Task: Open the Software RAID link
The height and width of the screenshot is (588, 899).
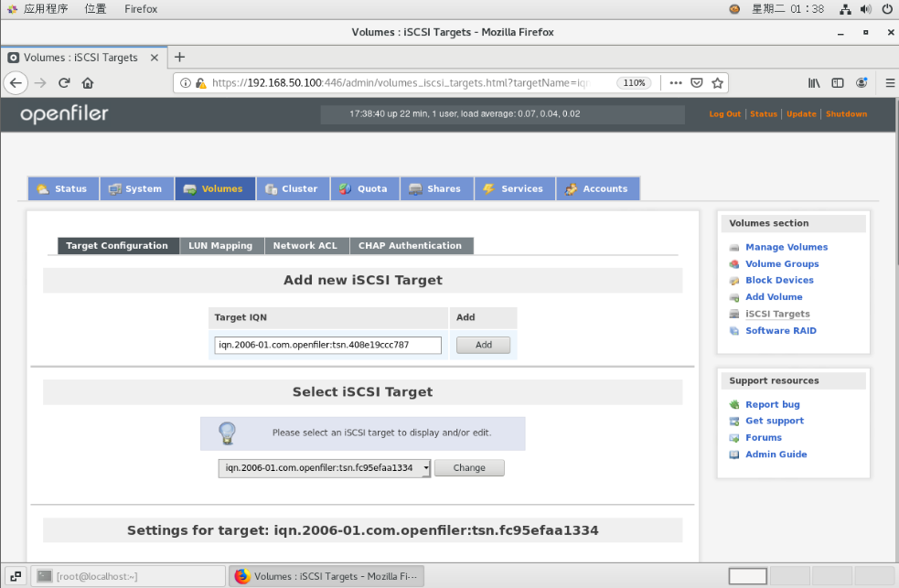Action: click(x=781, y=331)
